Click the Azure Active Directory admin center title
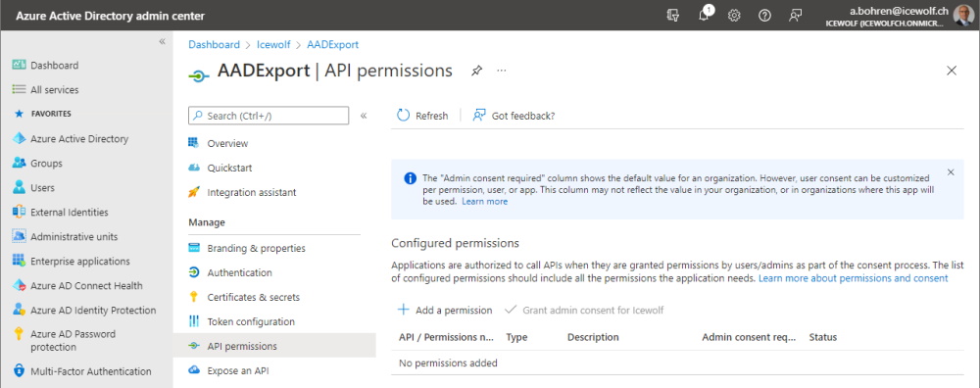Image resolution: width=980 pixels, height=388 pixels. (110, 16)
